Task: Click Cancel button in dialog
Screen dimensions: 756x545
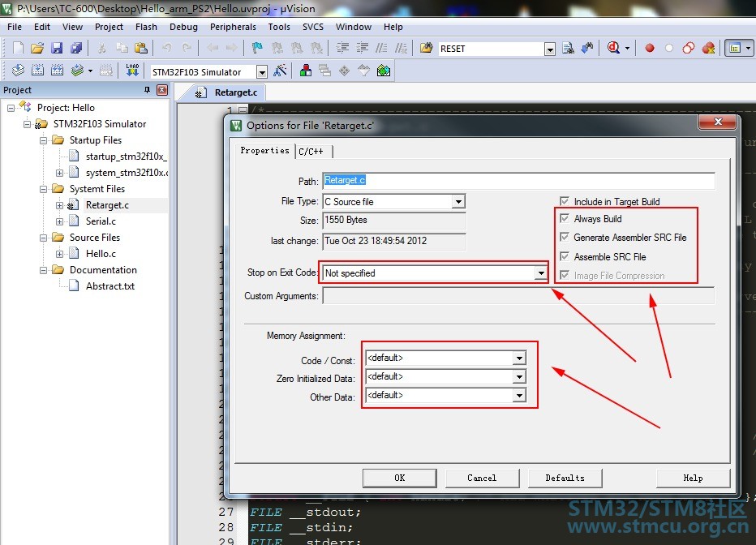Action: pos(482,478)
